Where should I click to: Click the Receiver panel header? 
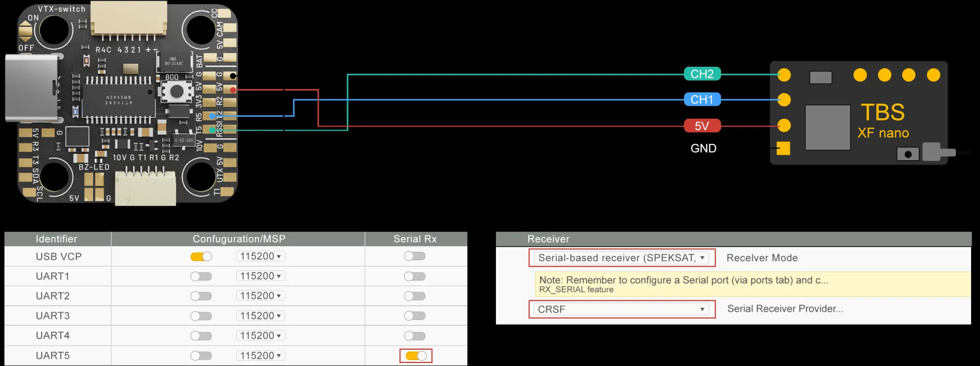coord(548,239)
